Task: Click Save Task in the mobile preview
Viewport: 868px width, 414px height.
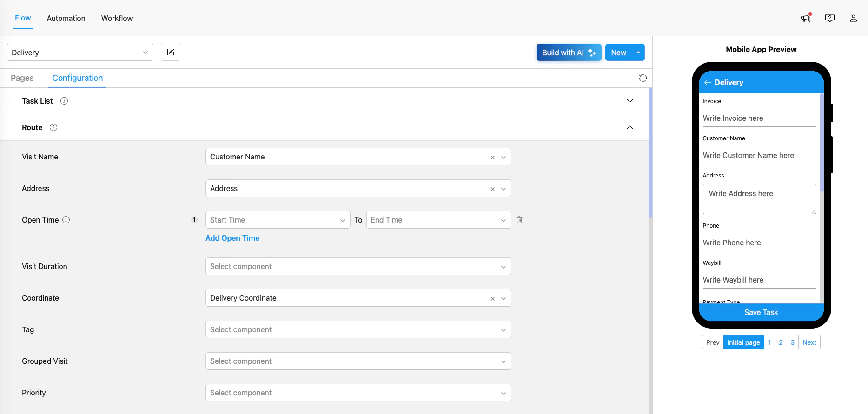Action: [761, 312]
